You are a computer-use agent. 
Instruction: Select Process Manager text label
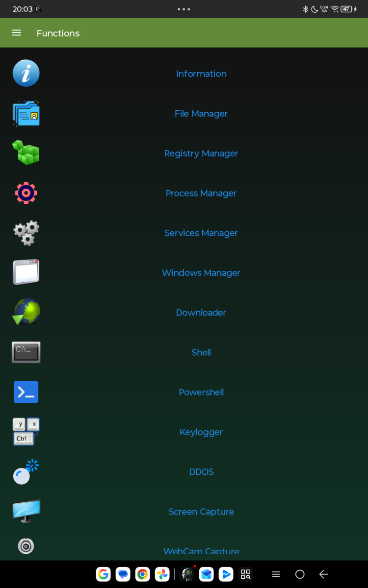(x=201, y=193)
